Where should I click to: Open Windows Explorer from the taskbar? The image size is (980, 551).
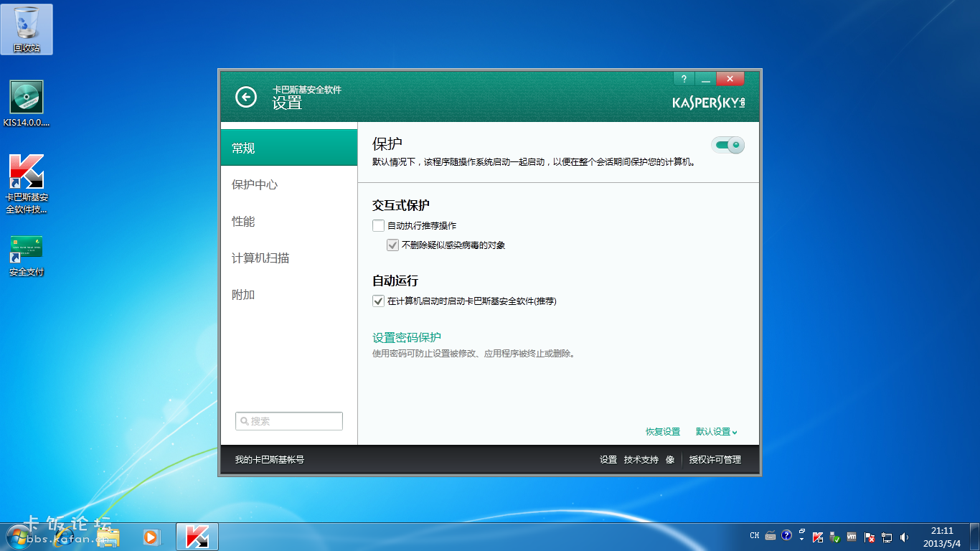click(108, 537)
